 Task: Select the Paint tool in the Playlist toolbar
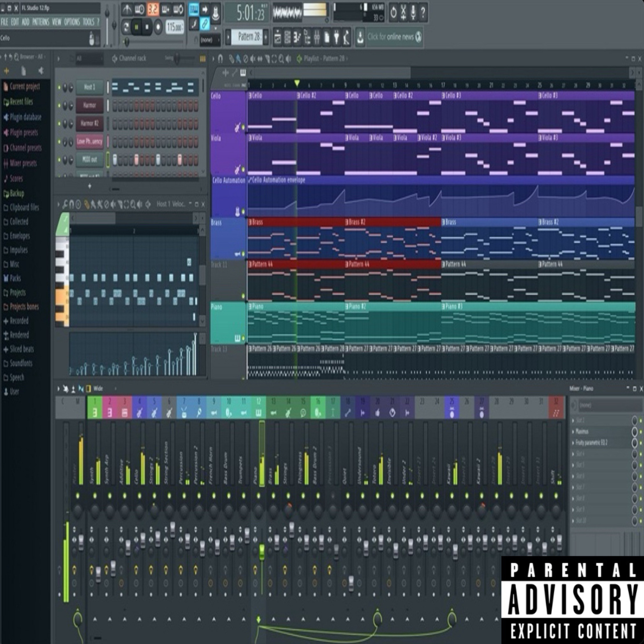238,59
